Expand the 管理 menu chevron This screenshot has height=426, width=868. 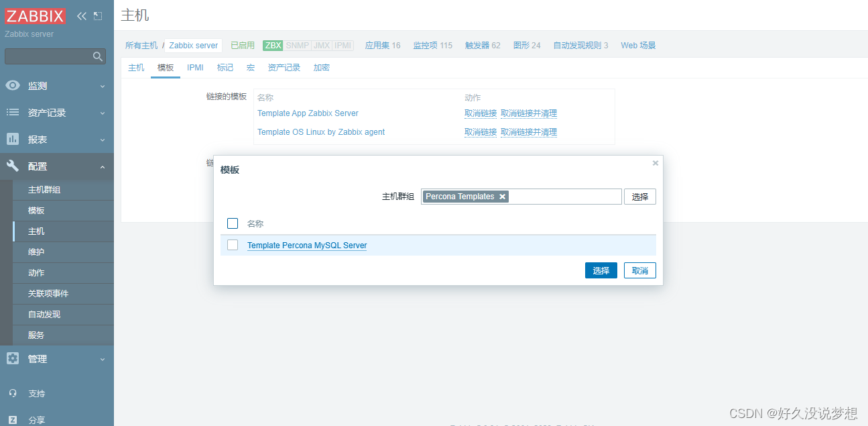(103, 359)
